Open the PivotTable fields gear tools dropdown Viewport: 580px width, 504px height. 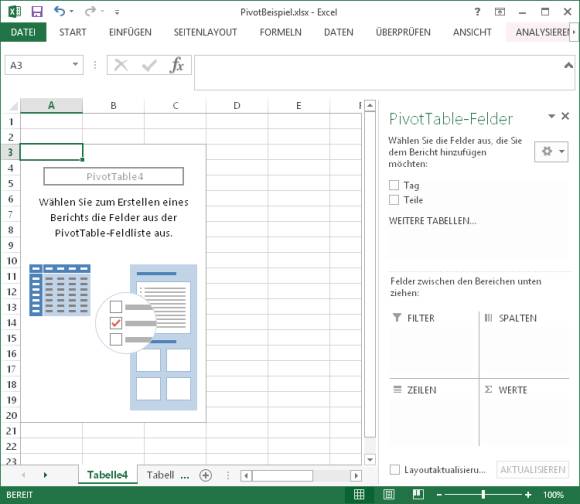551,151
